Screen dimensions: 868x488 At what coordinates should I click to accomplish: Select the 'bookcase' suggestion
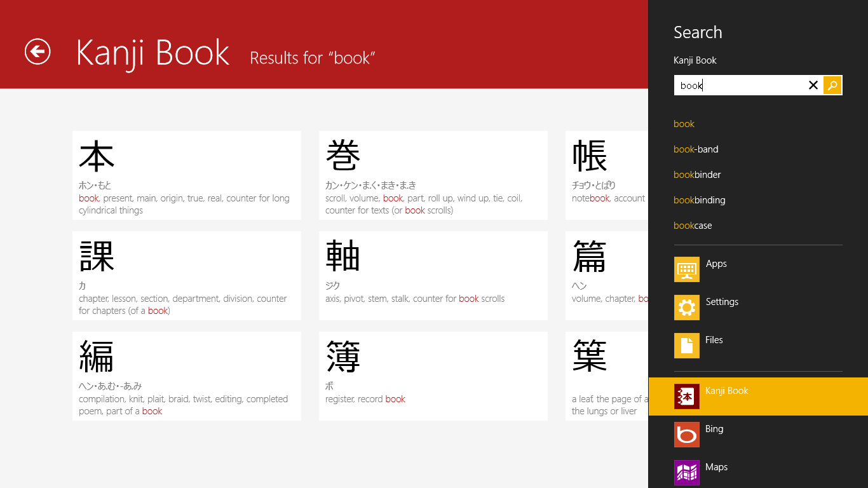click(x=693, y=226)
